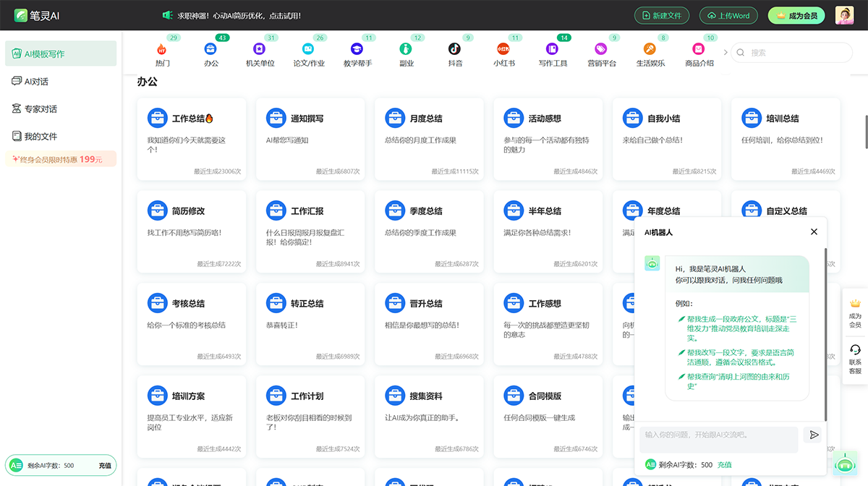Close the AI机器人 chat panel
Image resolution: width=868 pixels, height=486 pixels.
814,231
